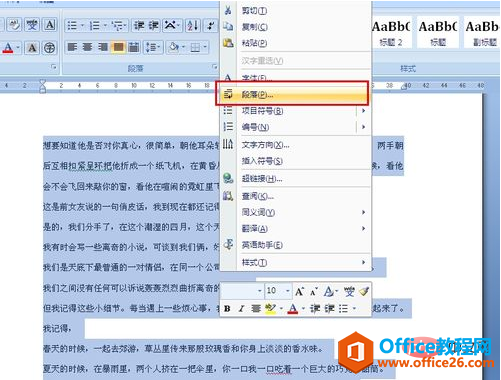Click the enclosed character 字 circle icon

click(x=50, y=48)
